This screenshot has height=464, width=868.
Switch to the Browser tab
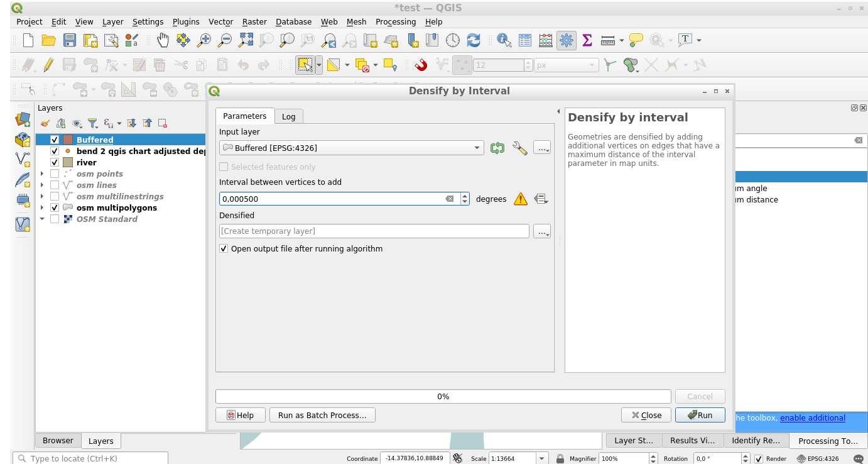[58, 441]
